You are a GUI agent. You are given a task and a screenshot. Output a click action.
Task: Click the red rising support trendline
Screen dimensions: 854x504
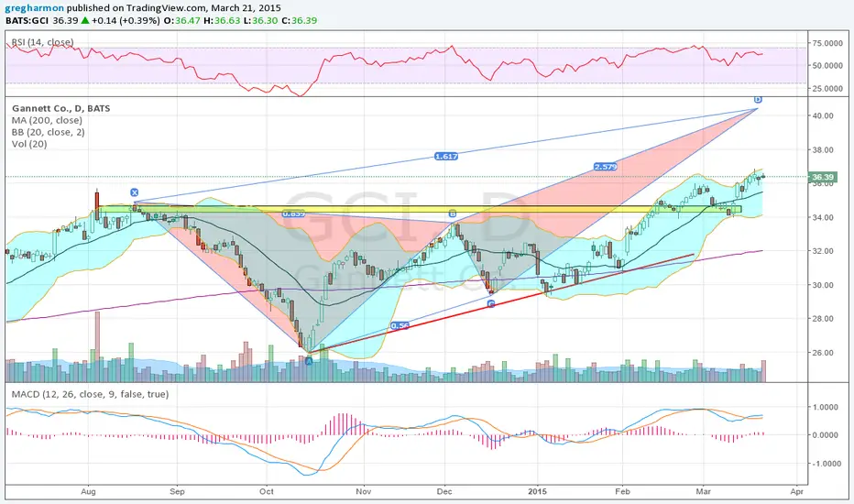501,302
